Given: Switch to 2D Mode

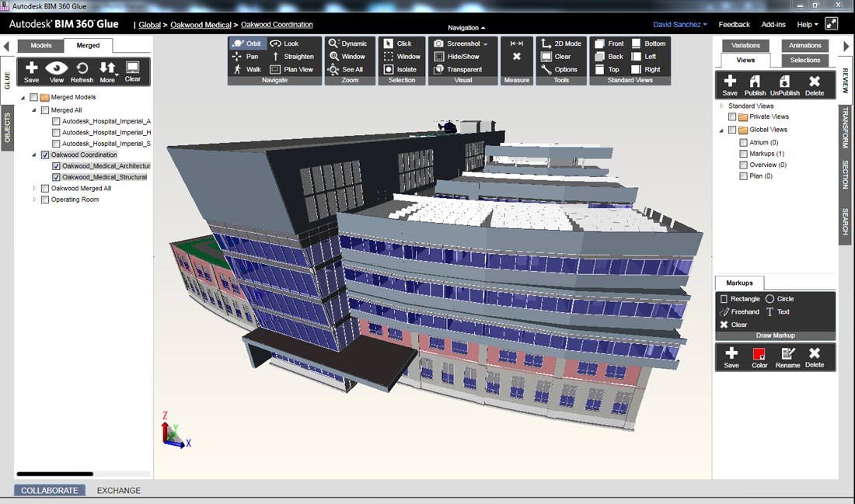Looking at the screenshot, I should click(x=560, y=43).
